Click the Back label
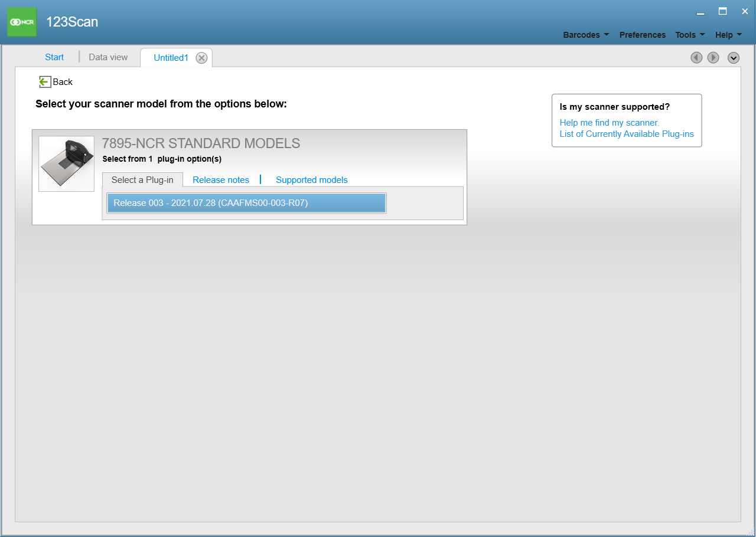This screenshot has height=537, width=756. [x=63, y=82]
